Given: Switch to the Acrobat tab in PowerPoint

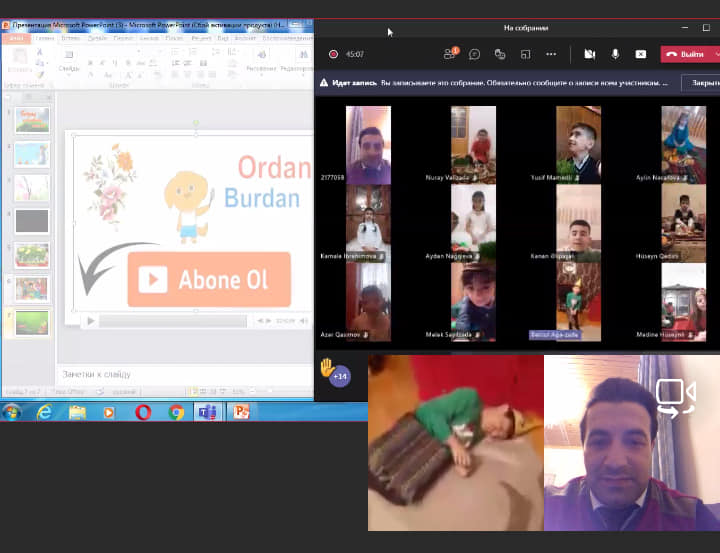Looking at the screenshot, I should click(245, 38).
